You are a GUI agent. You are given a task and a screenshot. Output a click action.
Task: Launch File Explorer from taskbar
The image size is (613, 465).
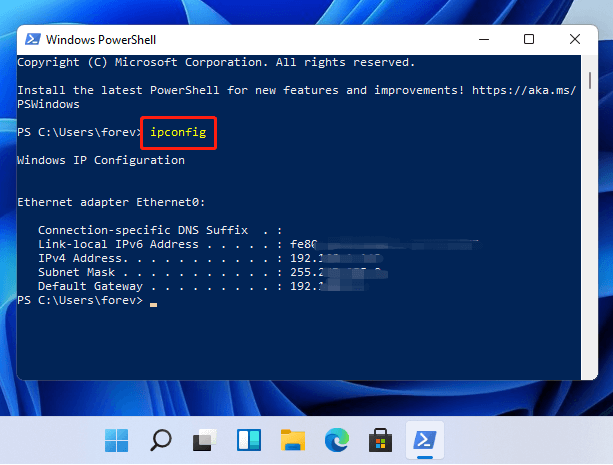coord(293,440)
